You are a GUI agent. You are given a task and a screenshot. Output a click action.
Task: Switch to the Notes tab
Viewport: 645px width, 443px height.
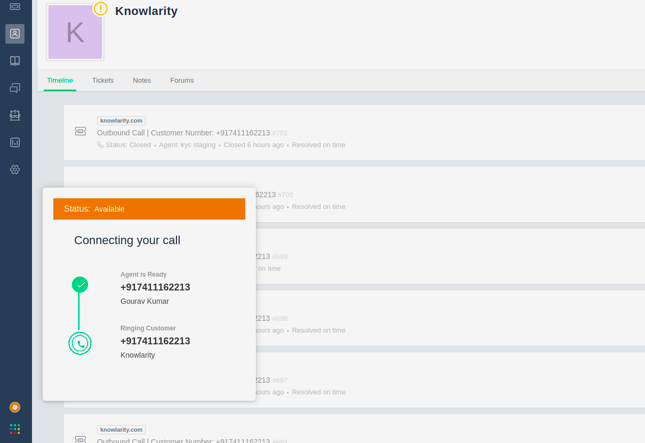(142, 80)
